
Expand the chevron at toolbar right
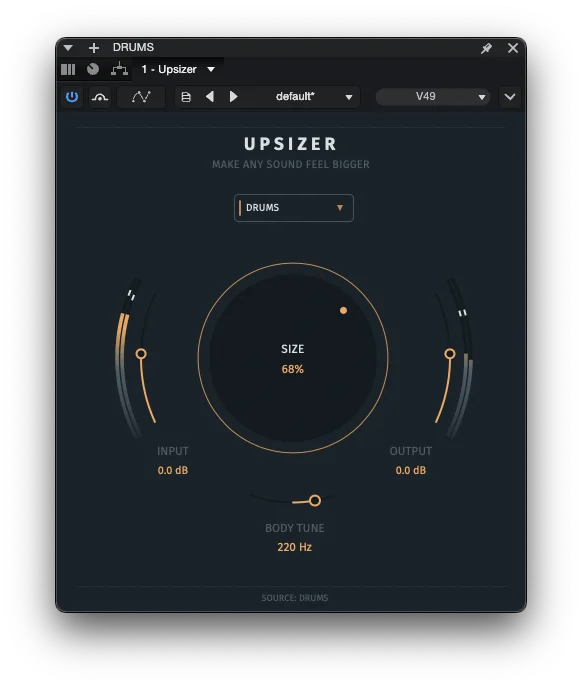tap(510, 97)
